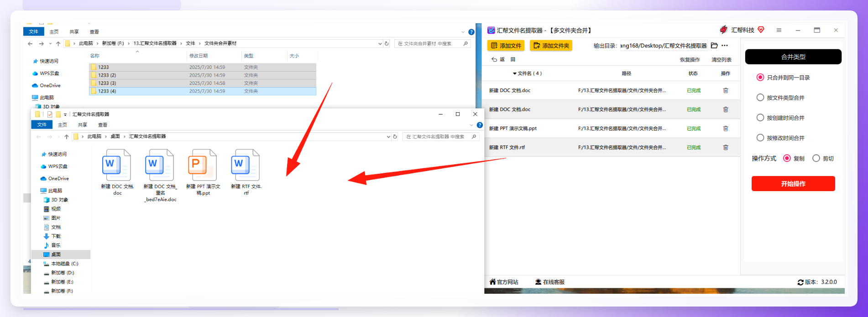Select folder 1233 (3) in explorer list
Viewport: 868px width, 317px height.
click(x=203, y=83)
